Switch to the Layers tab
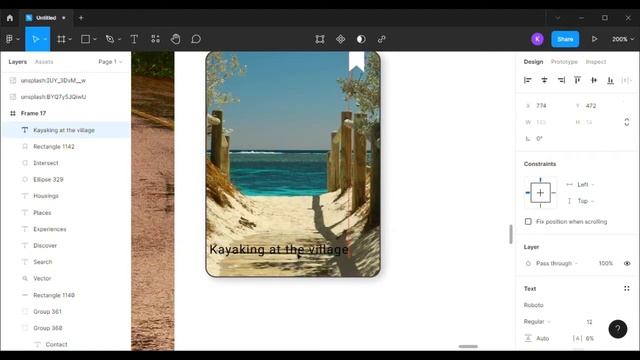 pyautogui.click(x=18, y=62)
